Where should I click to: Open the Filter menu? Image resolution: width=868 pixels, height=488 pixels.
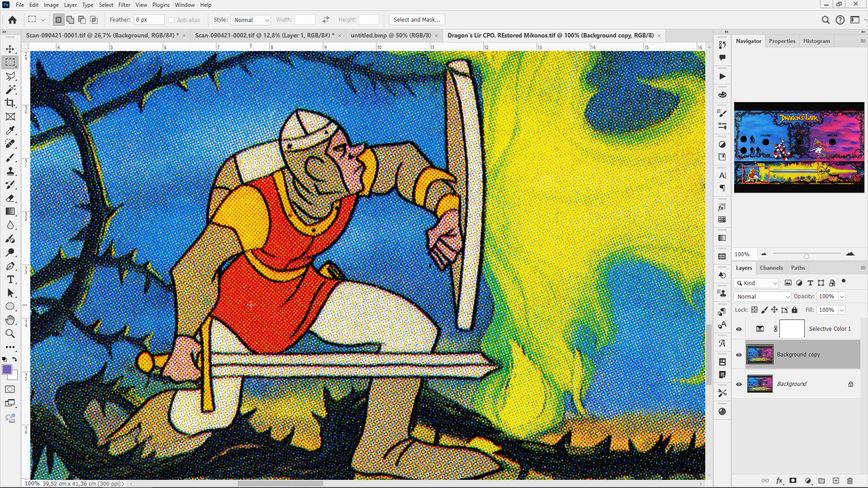click(x=124, y=5)
